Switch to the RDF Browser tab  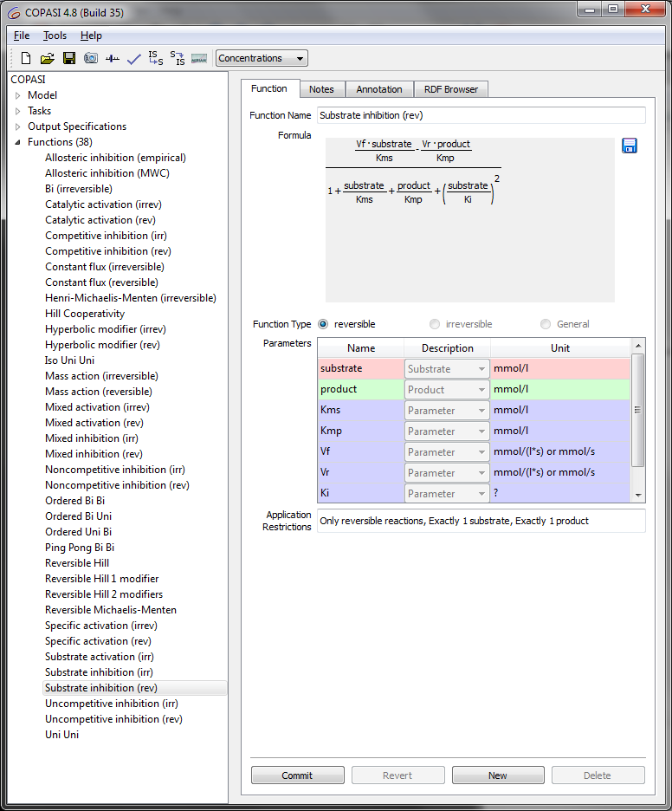(450, 89)
